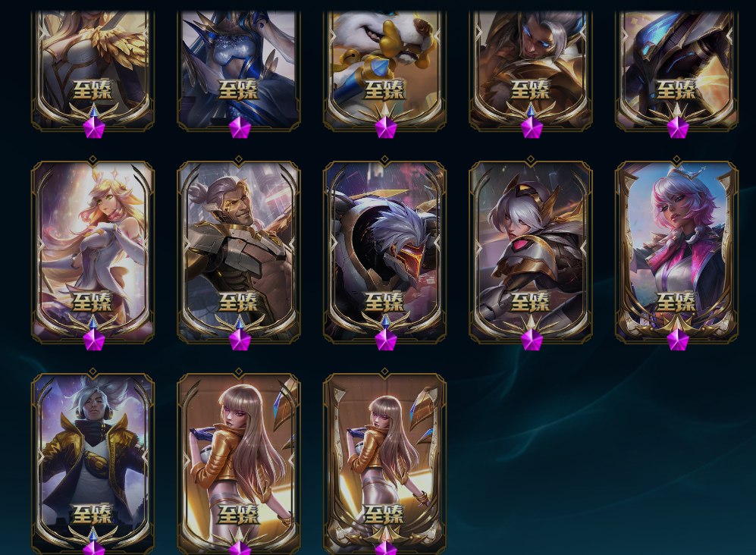Choose the white furry creature with rubber ducks card
This screenshot has height=555, width=756.
[x=384, y=70]
